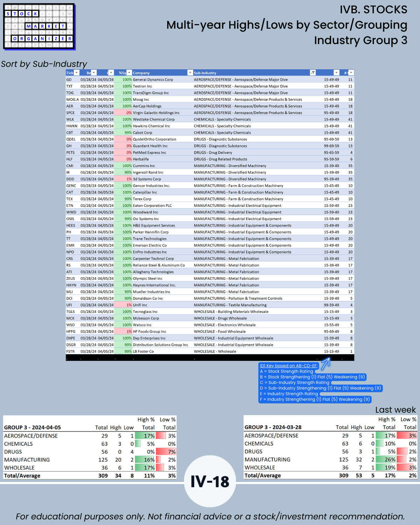This screenshot has width=420, height=525.
Task: Select the Virgin Galactic Holdings Inc cell
Action: pos(156,113)
